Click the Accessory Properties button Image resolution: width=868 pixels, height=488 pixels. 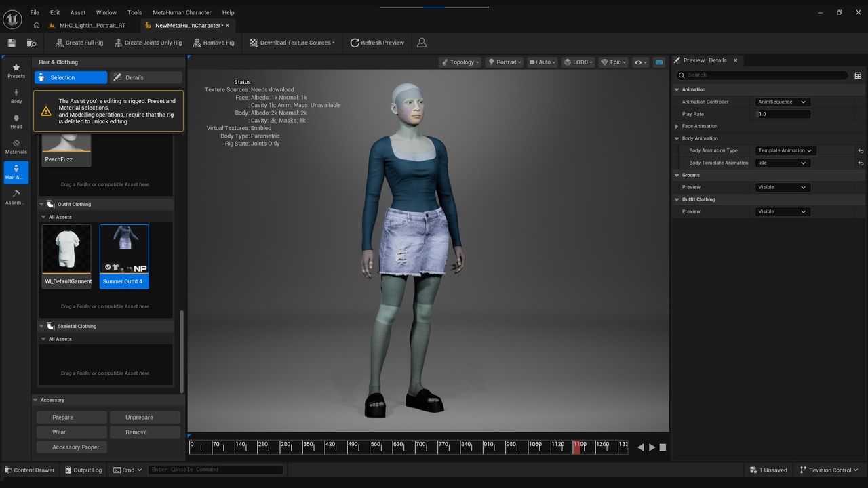point(71,447)
